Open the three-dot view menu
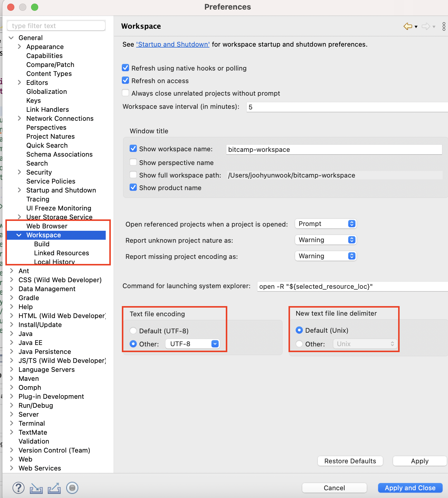This screenshot has height=498, width=448. pos(444,26)
